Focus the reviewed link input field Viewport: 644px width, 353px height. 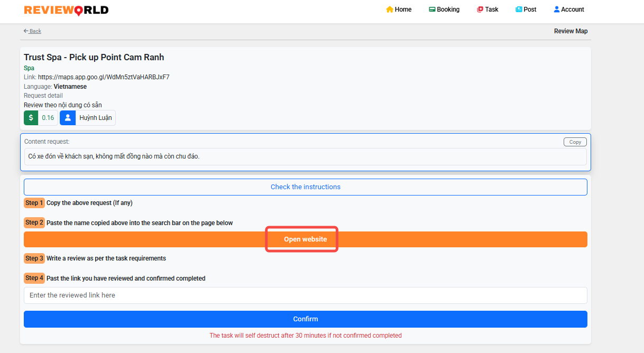click(x=306, y=295)
